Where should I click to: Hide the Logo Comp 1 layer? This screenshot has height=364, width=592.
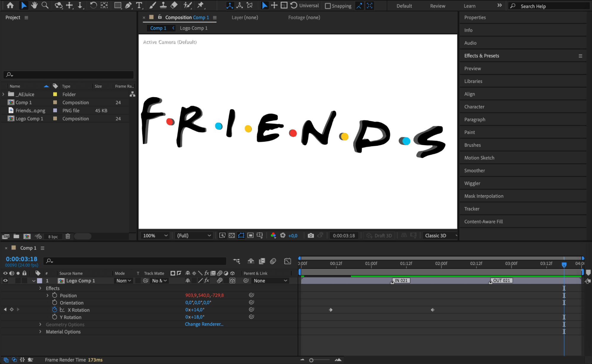pyautogui.click(x=5, y=280)
